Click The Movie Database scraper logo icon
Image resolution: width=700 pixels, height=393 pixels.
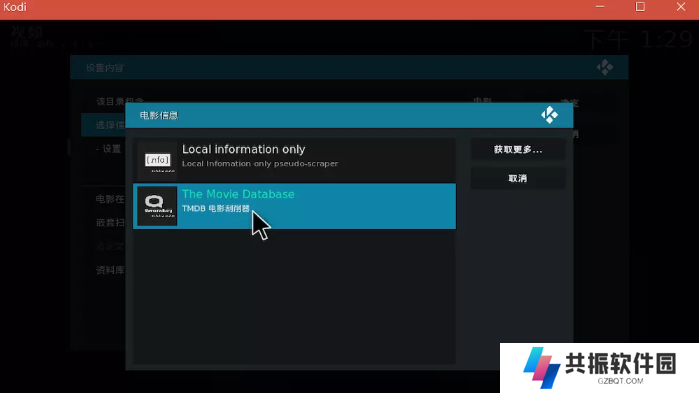coord(157,206)
